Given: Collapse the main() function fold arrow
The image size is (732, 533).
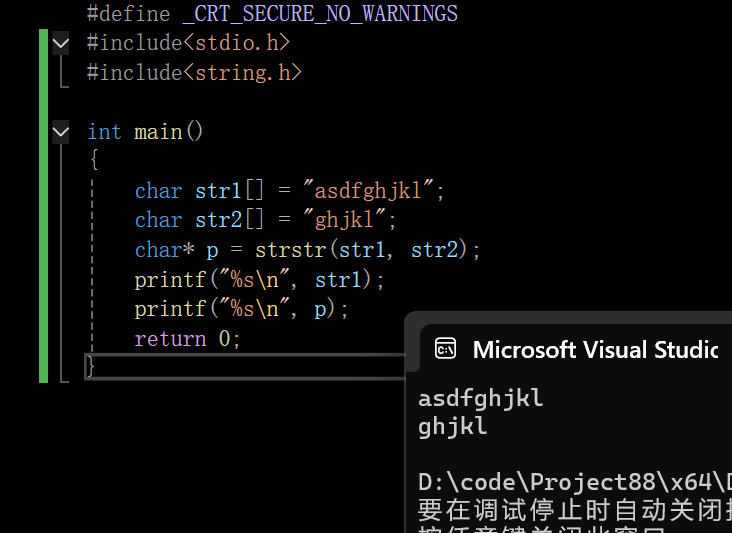Looking at the screenshot, I should coord(61,133).
